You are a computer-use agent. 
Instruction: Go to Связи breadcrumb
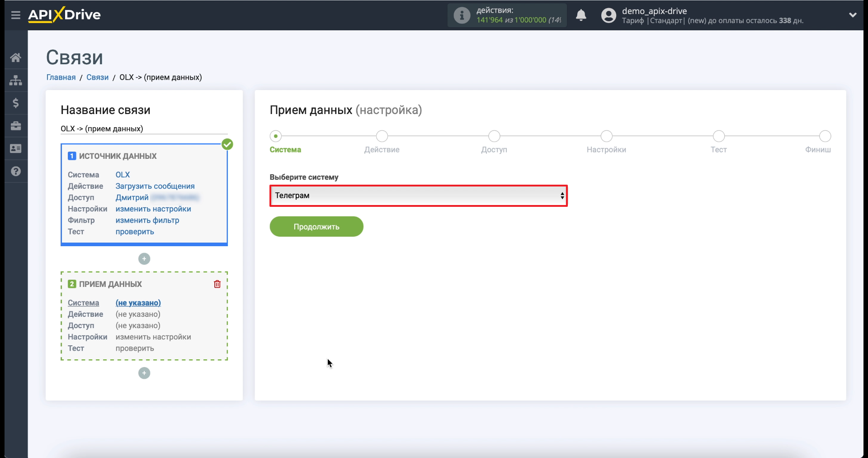[x=97, y=77]
